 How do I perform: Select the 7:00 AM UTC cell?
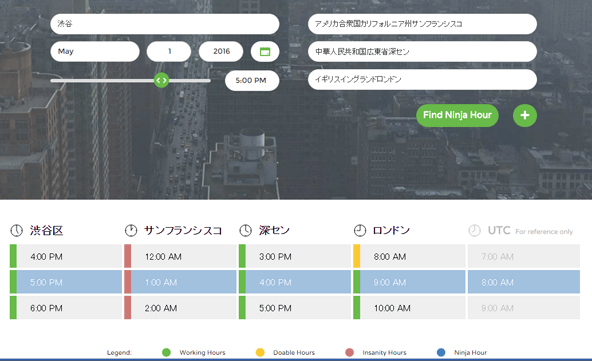[524, 256]
